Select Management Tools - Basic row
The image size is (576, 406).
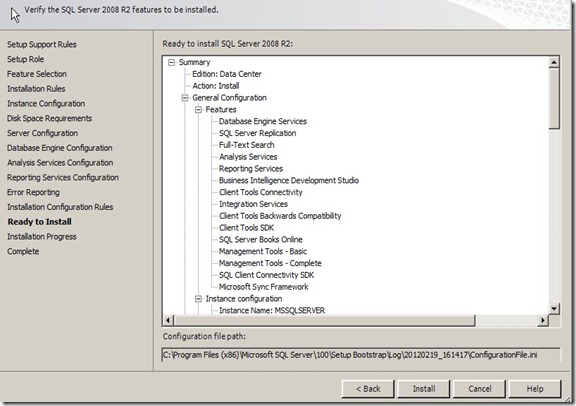coord(263,251)
